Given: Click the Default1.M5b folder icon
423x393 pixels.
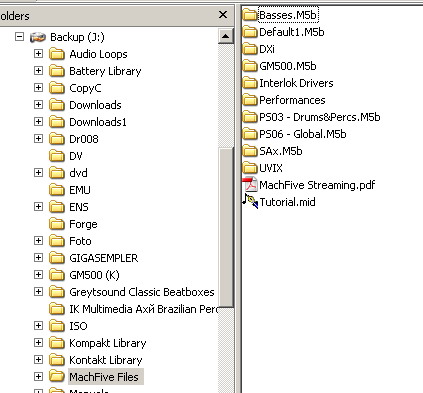Looking at the screenshot, I should coord(250,32).
